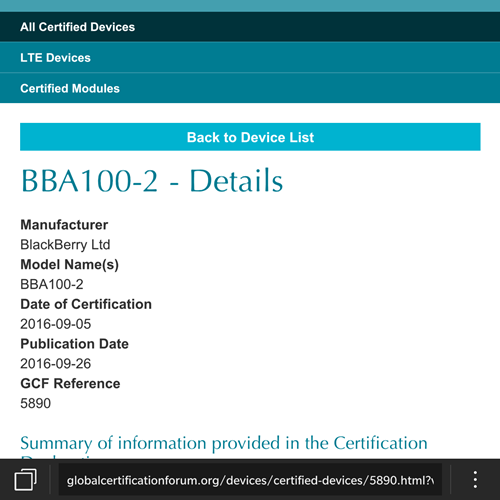This screenshot has width=500, height=500.
Task: Go to the Certified Modules section
Action: [x=250, y=88]
